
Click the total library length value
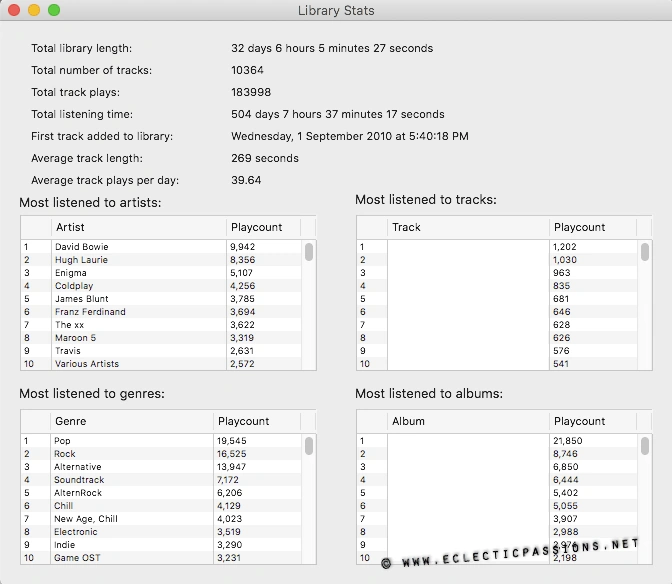[x=332, y=48]
